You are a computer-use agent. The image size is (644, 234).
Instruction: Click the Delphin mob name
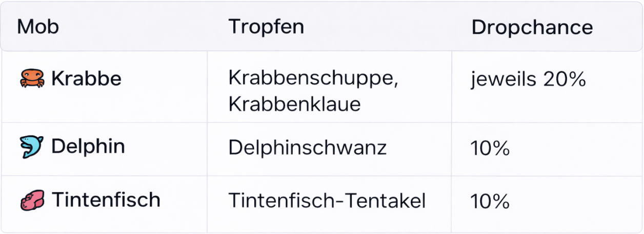click(x=88, y=147)
